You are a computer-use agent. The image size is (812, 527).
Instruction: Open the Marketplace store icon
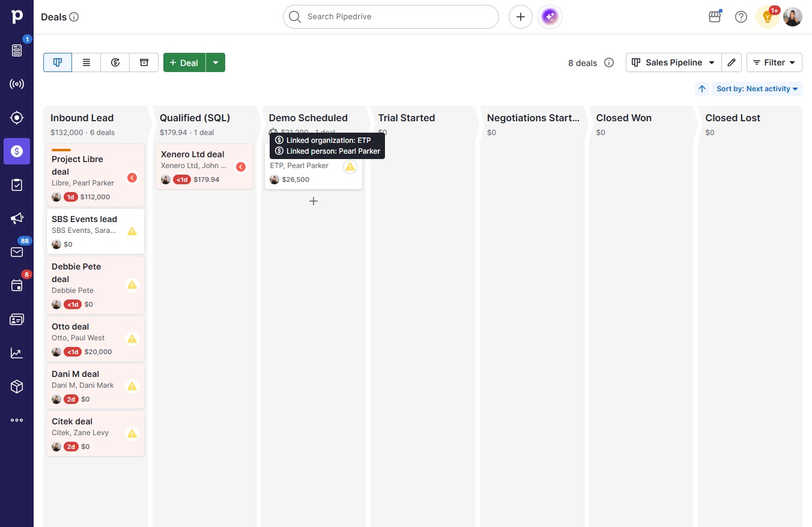pyautogui.click(x=715, y=17)
